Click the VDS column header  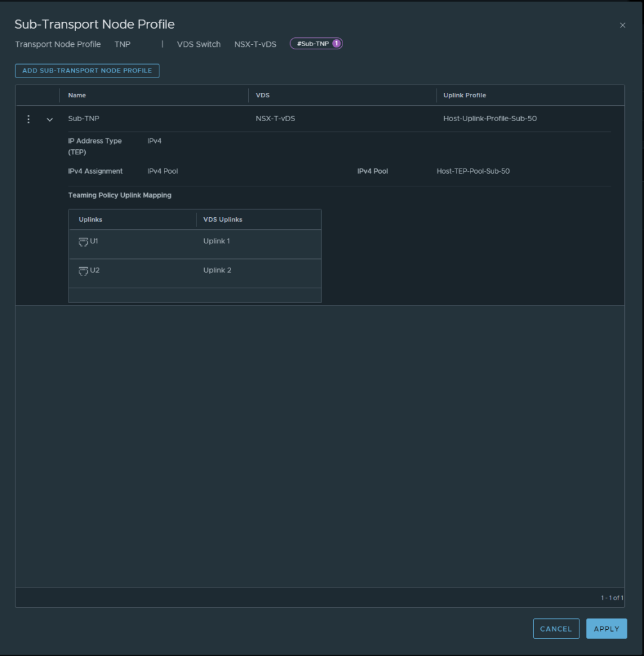pos(262,95)
